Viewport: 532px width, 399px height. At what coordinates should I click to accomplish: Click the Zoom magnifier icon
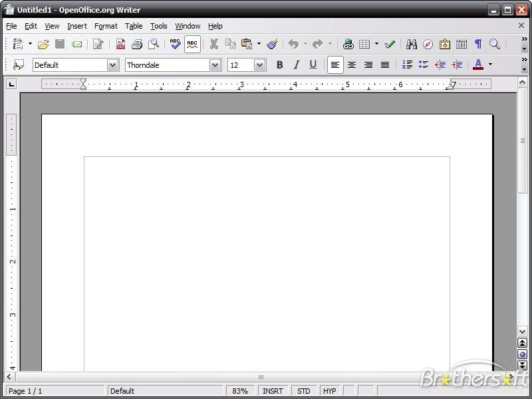[495, 44]
